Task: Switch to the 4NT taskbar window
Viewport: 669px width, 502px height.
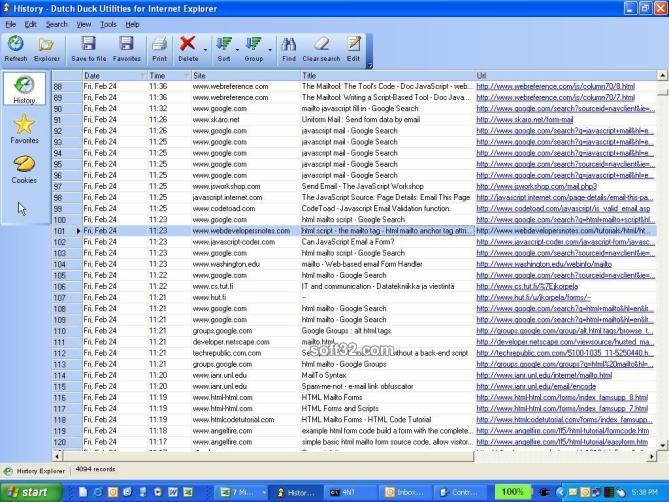Action: (350, 492)
